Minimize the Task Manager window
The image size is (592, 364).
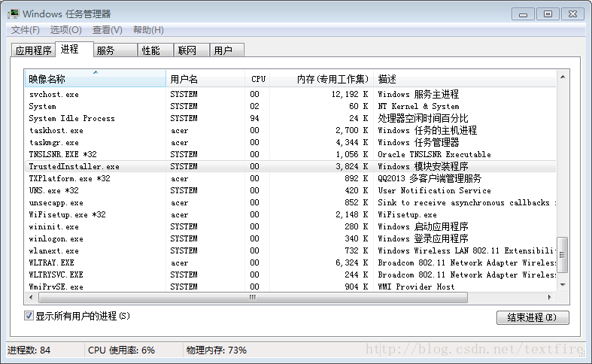(x=523, y=14)
